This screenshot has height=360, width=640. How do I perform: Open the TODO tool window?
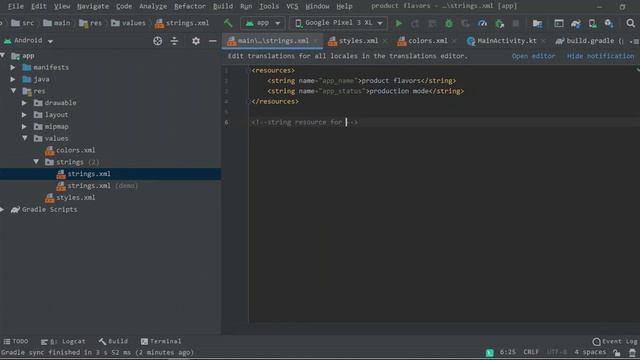coord(16,341)
